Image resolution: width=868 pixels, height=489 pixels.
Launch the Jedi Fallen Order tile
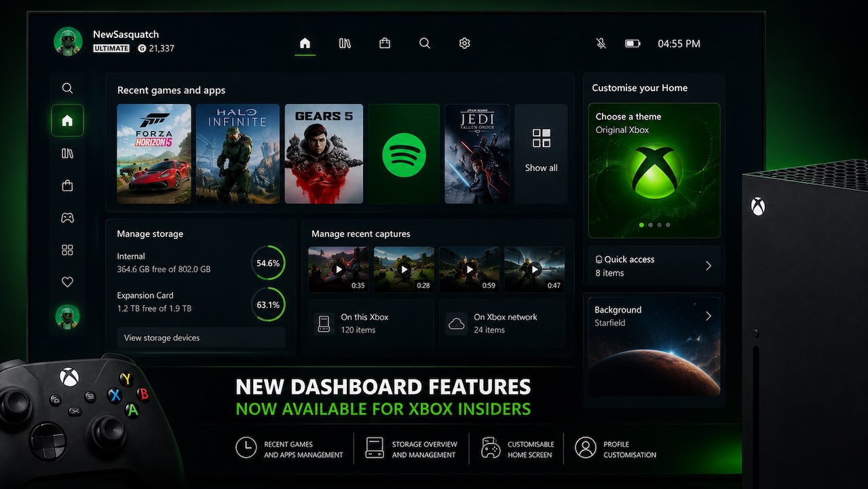pos(477,153)
